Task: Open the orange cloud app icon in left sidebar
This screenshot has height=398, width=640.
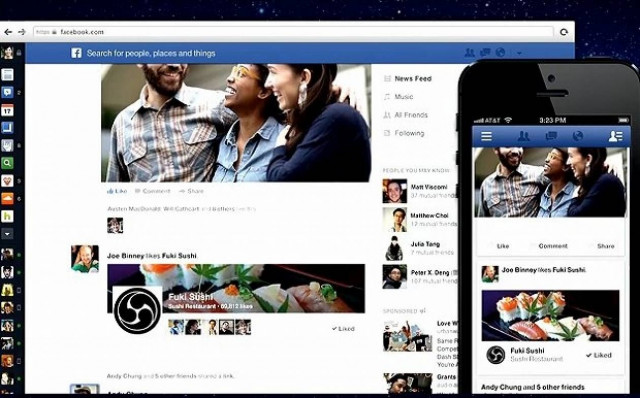Action: pos(7,198)
